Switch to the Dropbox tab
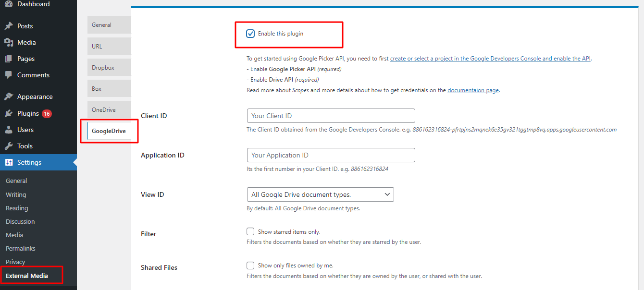The height and width of the screenshot is (290, 644). tap(109, 68)
